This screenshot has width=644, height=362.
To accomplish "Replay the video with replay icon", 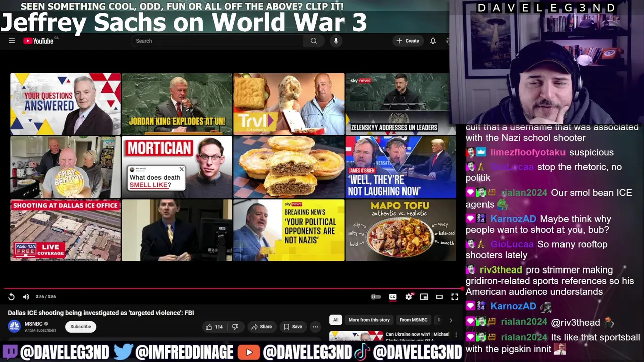I will tap(11, 297).
